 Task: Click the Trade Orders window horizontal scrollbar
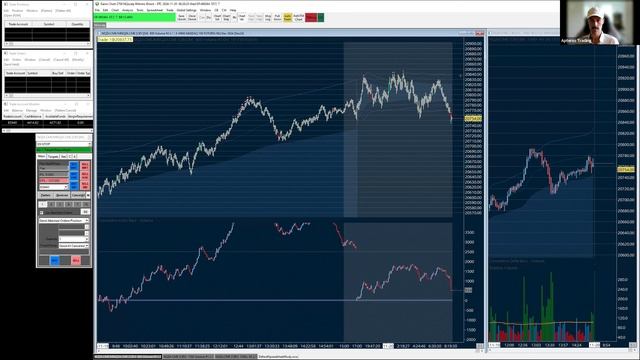point(47,95)
